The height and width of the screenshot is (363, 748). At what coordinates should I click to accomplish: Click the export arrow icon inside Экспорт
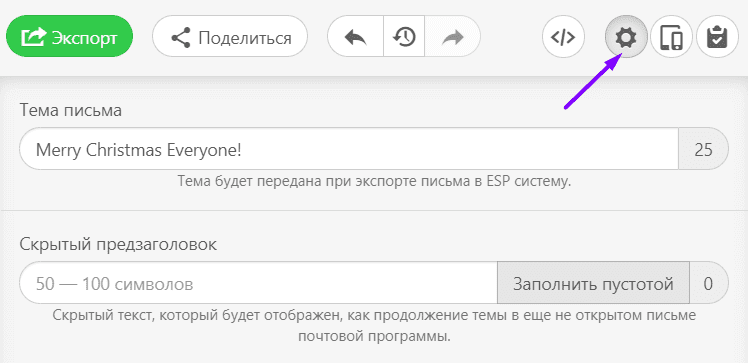tap(33, 37)
